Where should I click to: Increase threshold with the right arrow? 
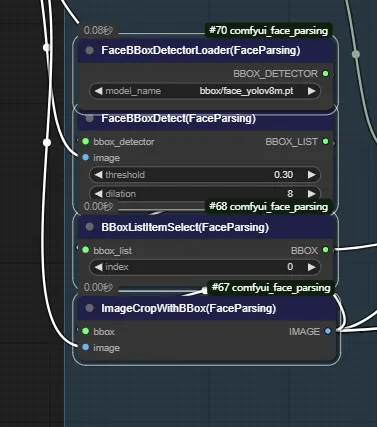311,175
